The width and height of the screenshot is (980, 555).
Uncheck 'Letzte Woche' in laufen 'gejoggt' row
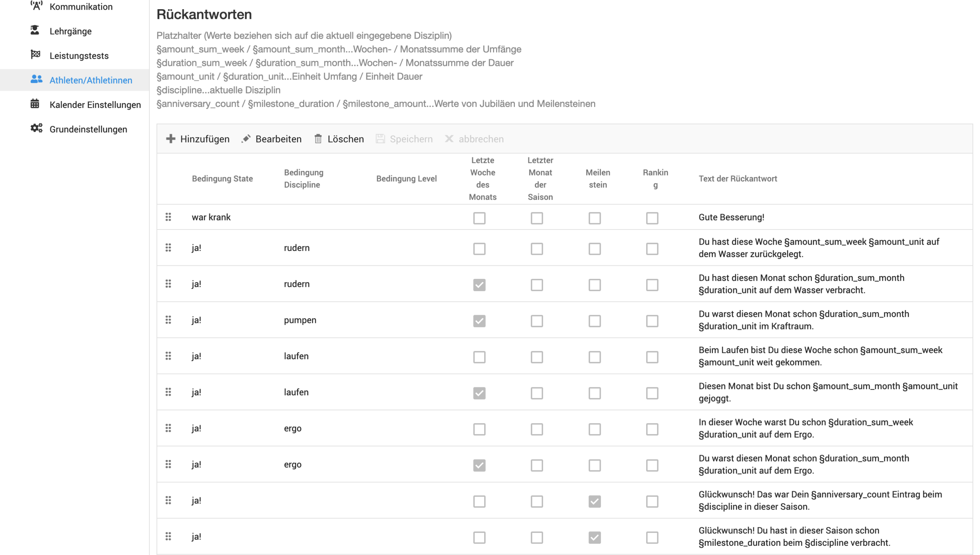click(479, 393)
